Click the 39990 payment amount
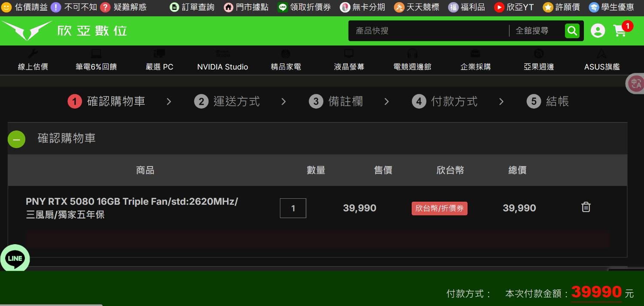This screenshot has width=644, height=306. point(596,292)
